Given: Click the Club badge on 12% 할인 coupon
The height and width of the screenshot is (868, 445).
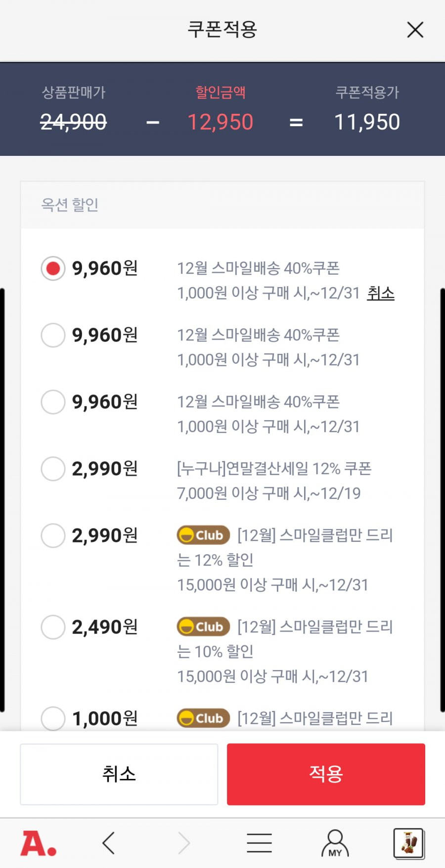Looking at the screenshot, I should (203, 535).
